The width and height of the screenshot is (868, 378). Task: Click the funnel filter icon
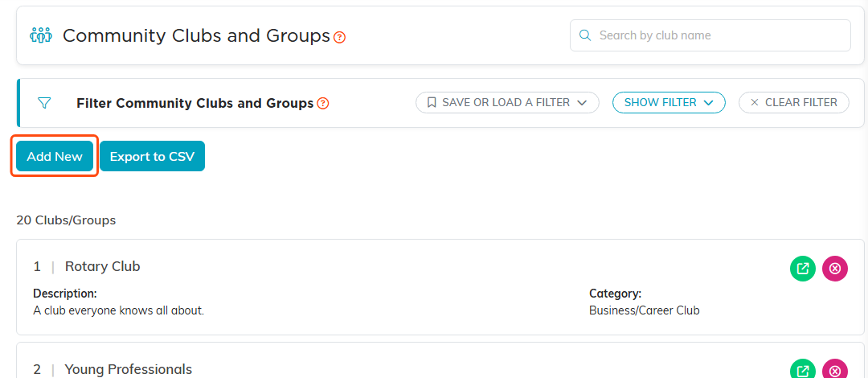click(x=44, y=102)
